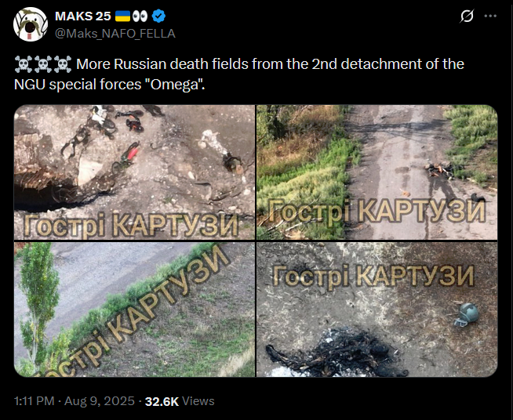Click the middle skull and crossbones emoji
Image resolution: width=513 pixels, height=420 pixels.
(x=43, y=64)
